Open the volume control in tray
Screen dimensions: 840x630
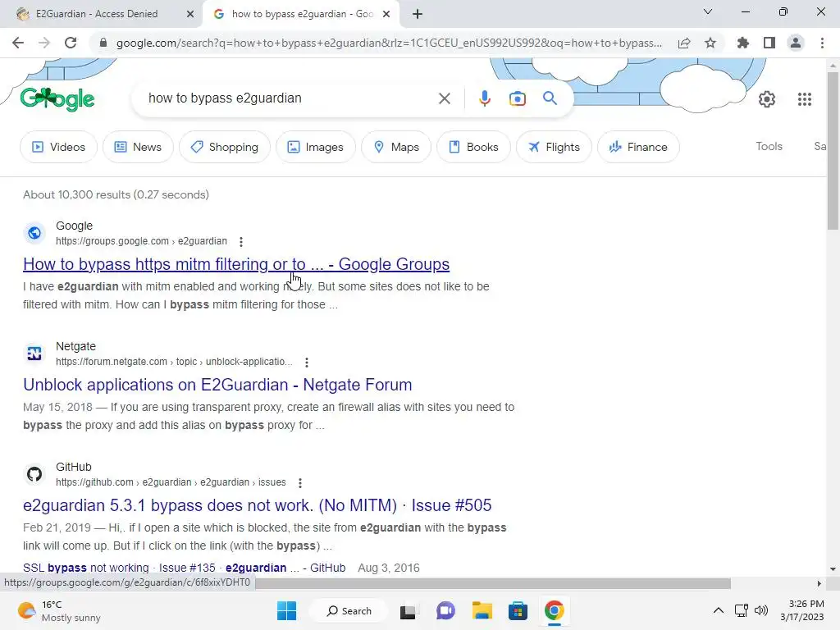click(761, 610)
